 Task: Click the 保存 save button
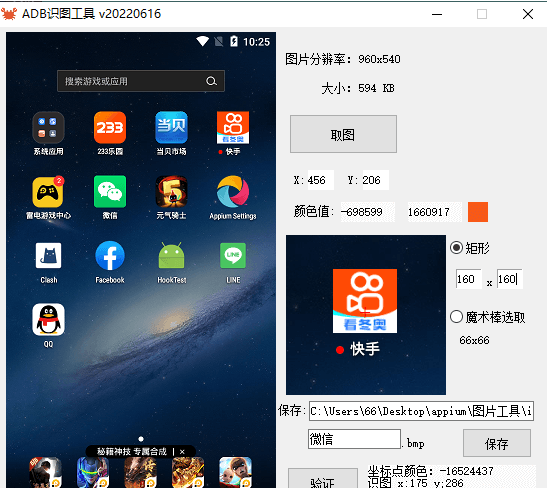pos(497,443)
